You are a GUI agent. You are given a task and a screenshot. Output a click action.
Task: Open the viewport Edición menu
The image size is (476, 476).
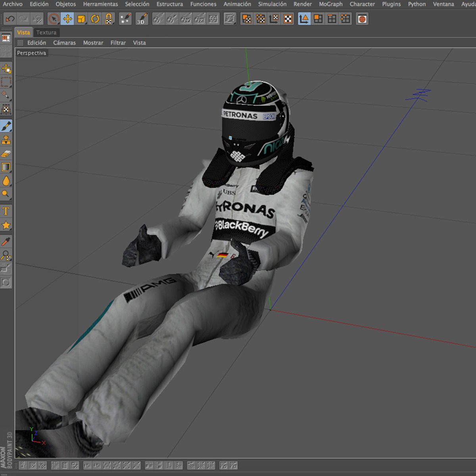(36, 43)
